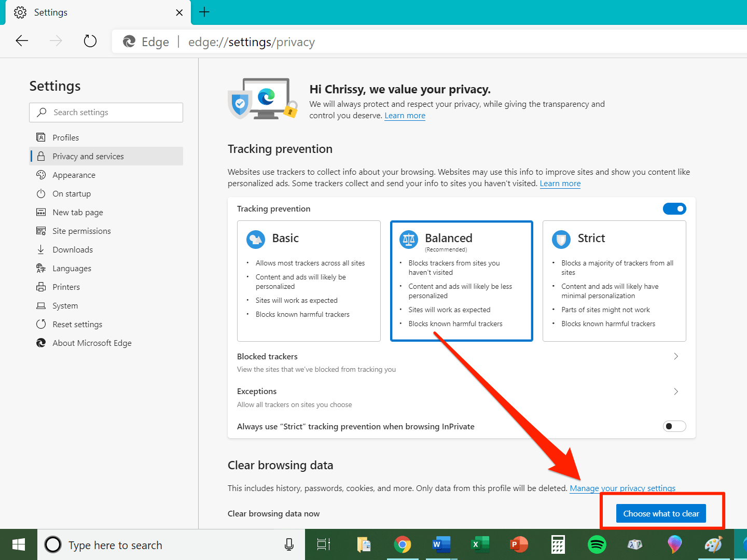Click the Basic tracking level icon
747x560 pixels.
(256, 239)
